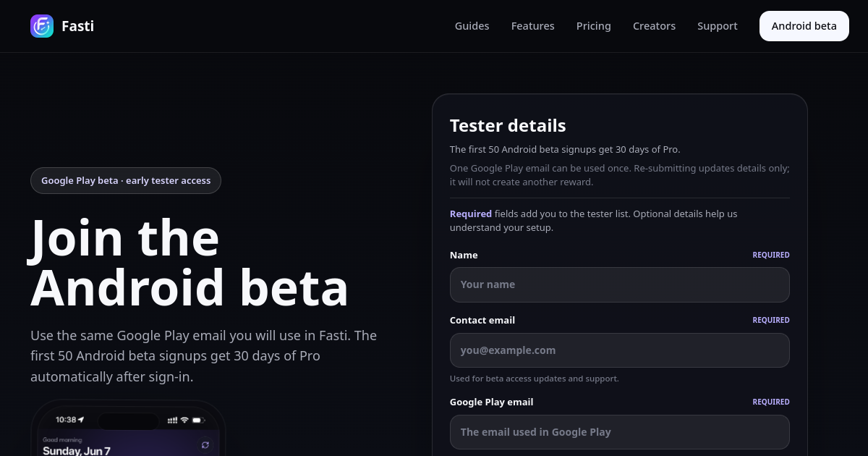Image resolution: width=868 pixels, height=456 pixels.
Task: Open the Pricing nav link
Action: pyautogui.click(x=594, y=26)
